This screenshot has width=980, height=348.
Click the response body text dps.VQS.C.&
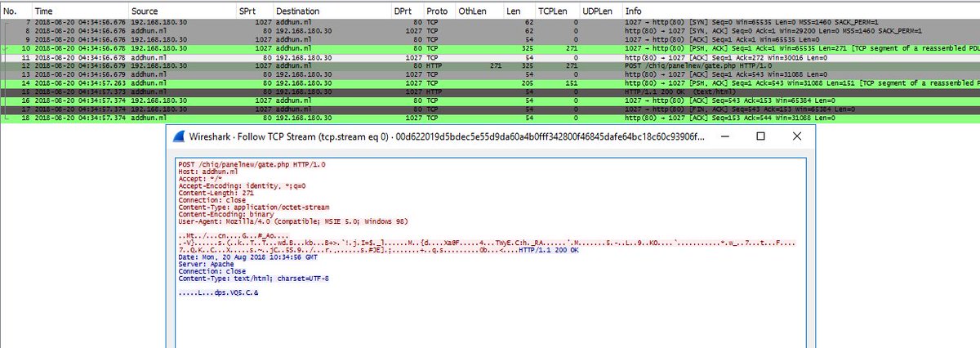[218, 291]
